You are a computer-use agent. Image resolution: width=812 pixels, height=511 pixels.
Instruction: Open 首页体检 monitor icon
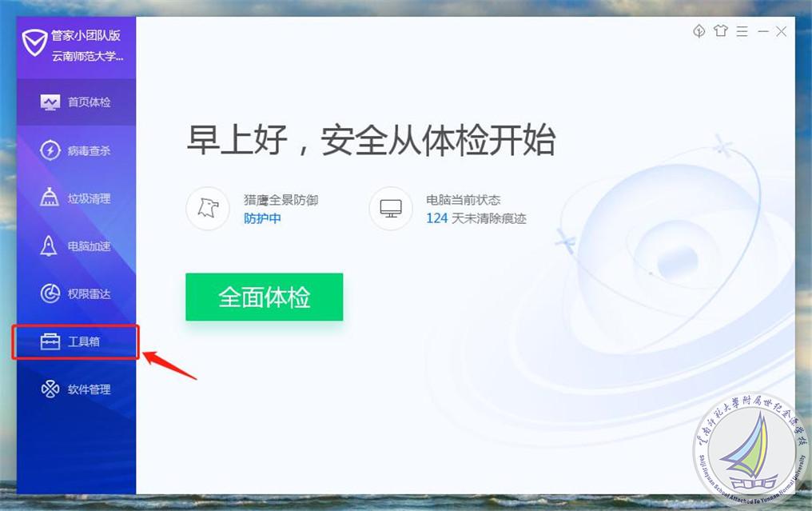(x=50, y=102)
